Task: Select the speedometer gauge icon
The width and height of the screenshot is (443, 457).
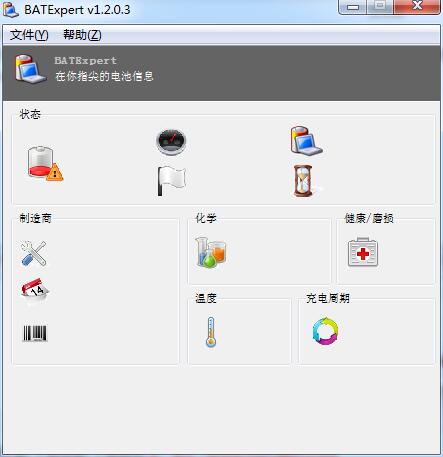Action: coord(171,142)
